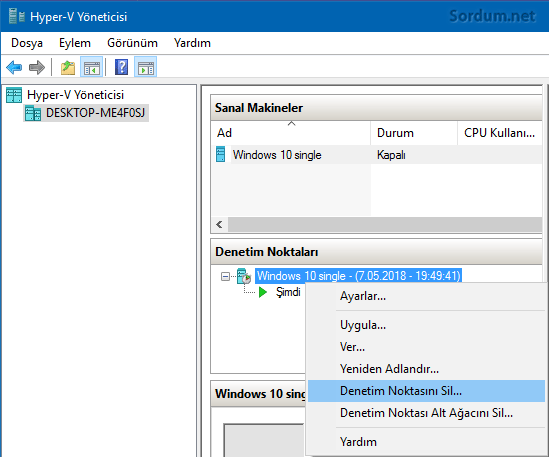
Task: Click the Sanal Makineler panel header
Action: (376, 108)
